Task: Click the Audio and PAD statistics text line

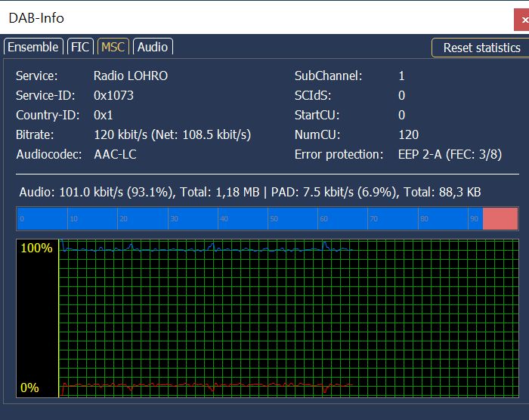Action: point(250,192)
